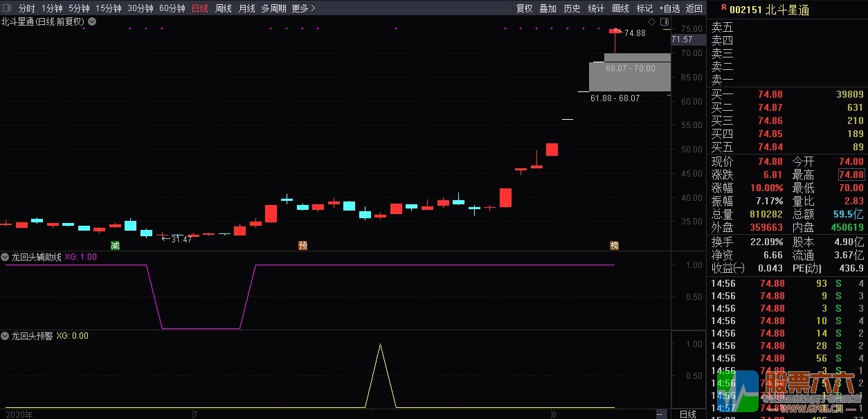
Task: Click the 买二 bid price 74.87
Action: coord(770,107)
